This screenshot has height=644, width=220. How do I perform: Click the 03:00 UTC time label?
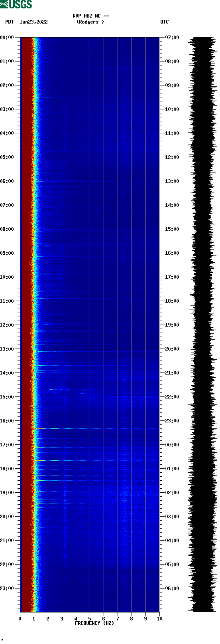[172, 517]
